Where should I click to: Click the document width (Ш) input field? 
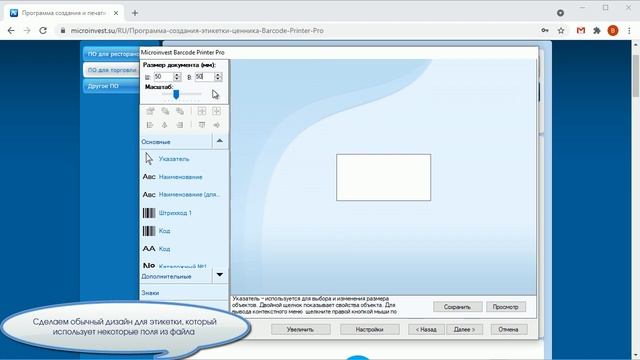(x=163, y=77)
